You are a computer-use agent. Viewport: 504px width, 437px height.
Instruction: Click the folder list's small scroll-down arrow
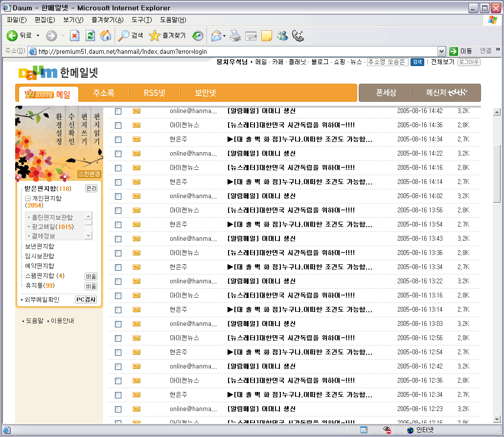[x=89, y=236]
